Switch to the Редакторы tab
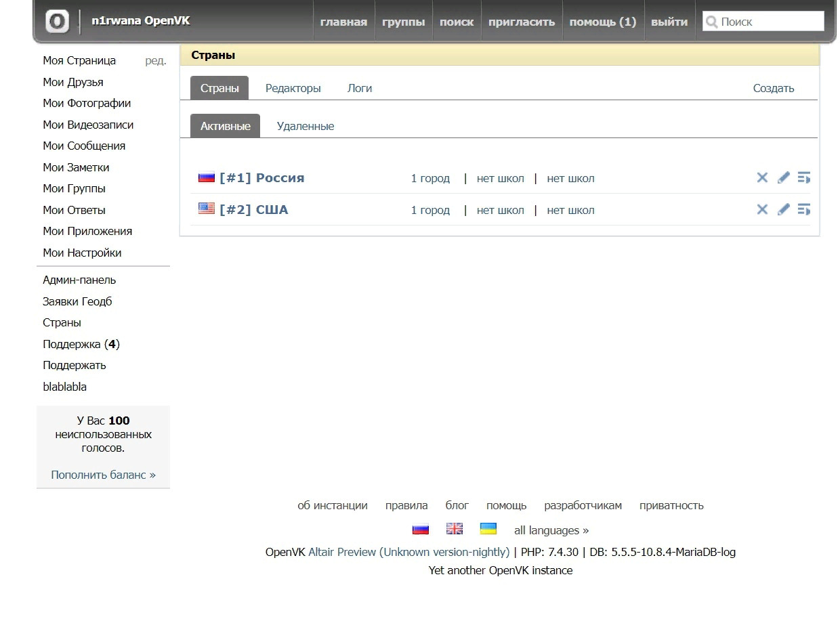The height and width of the screenshot is (644, 840). [x=293, y=88]
